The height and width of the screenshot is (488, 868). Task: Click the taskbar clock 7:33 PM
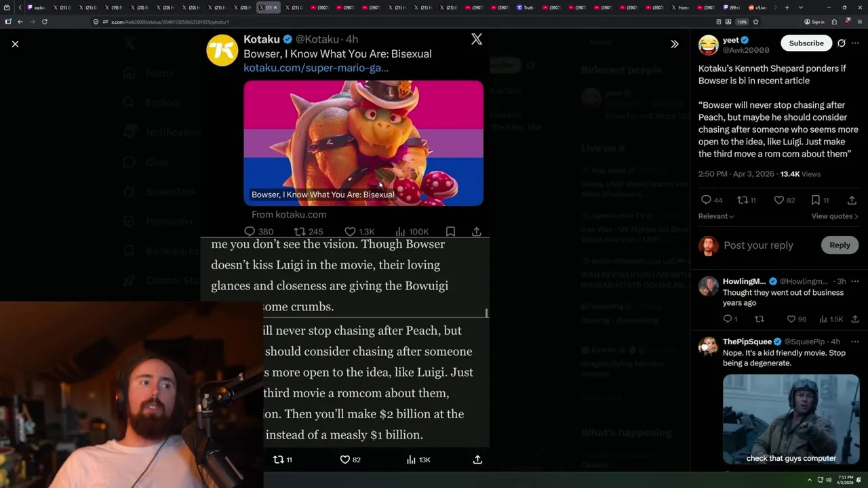coord(844,480)
